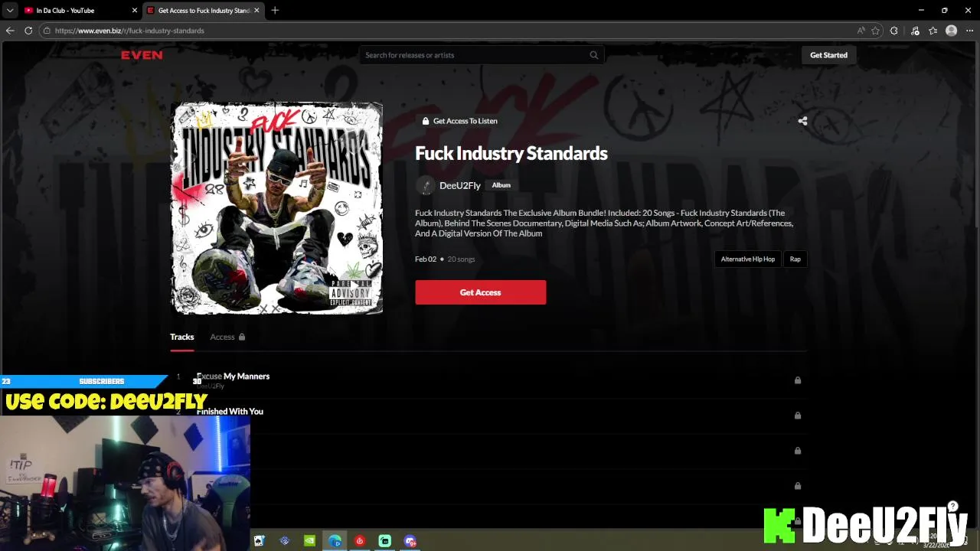Click the Album tag badge
The height and width of the screenshot is (551, 980).
[501, 185]
